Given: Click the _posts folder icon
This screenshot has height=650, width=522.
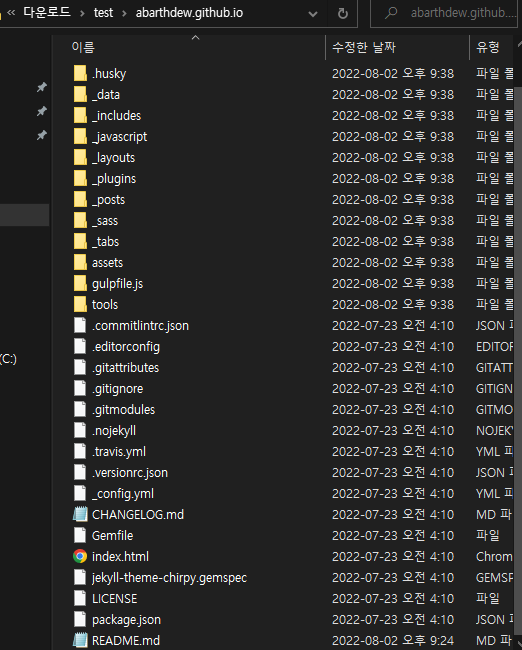Looking at the screenshot, I should [x=80, y=199].
